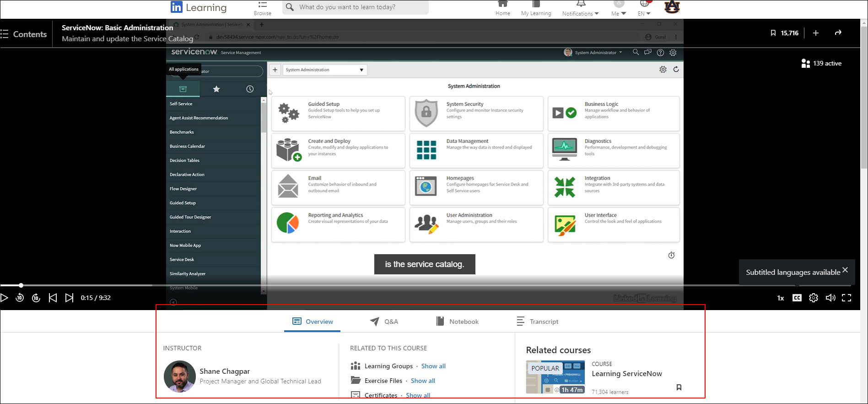
Task: Select the ServiceNow favorites star tab
Action: point(216,89)
